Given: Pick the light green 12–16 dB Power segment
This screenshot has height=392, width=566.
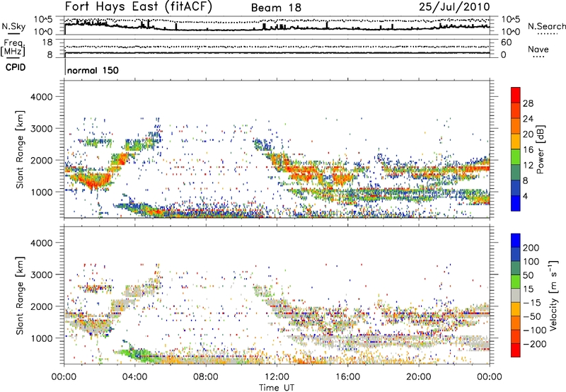Looking at the screenshot, I should pos(516,157).
